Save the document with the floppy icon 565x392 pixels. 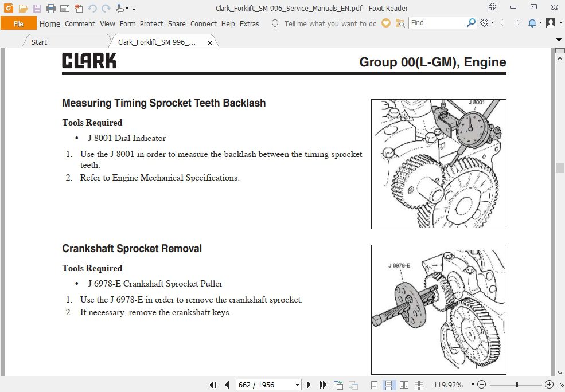tap(37, 8)
